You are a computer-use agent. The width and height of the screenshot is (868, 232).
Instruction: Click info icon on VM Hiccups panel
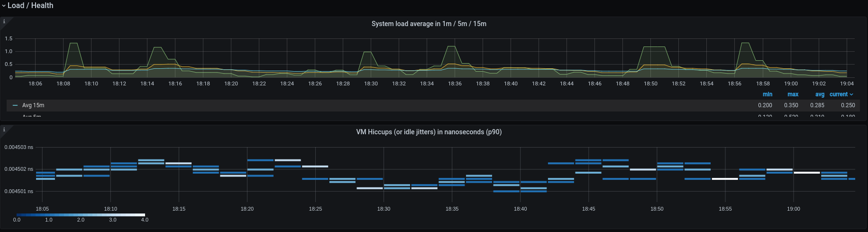pyautogui.click(x=4, y=130)
